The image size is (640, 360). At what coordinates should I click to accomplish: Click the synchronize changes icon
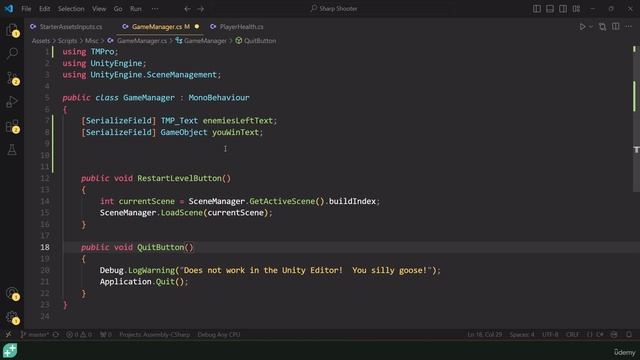(x=56, y=335)
